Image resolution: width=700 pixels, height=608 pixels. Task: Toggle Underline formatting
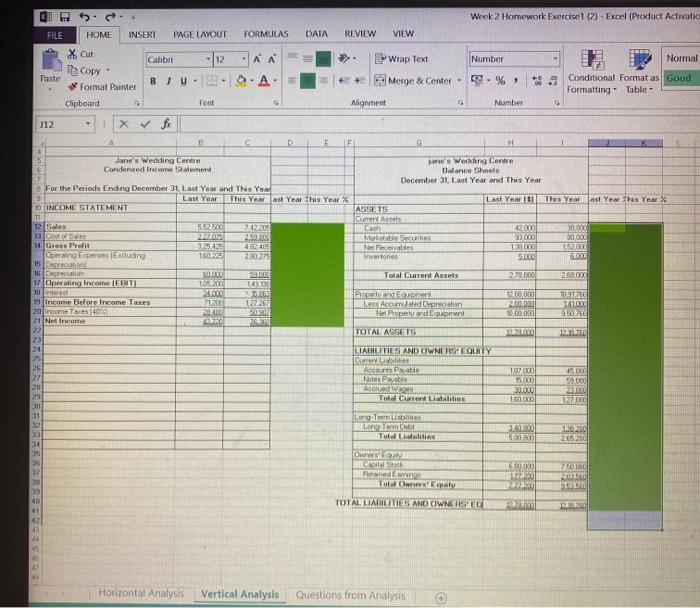[x=183, y=81]
